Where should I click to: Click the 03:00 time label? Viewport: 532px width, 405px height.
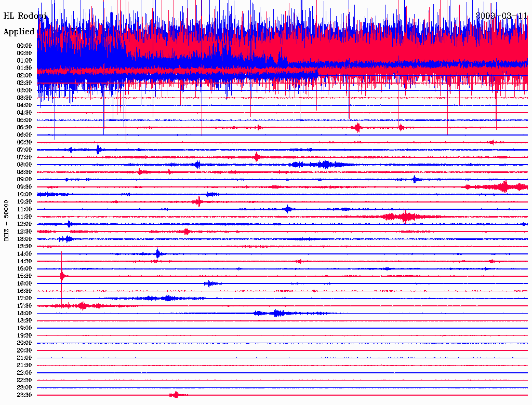point(24,90)
